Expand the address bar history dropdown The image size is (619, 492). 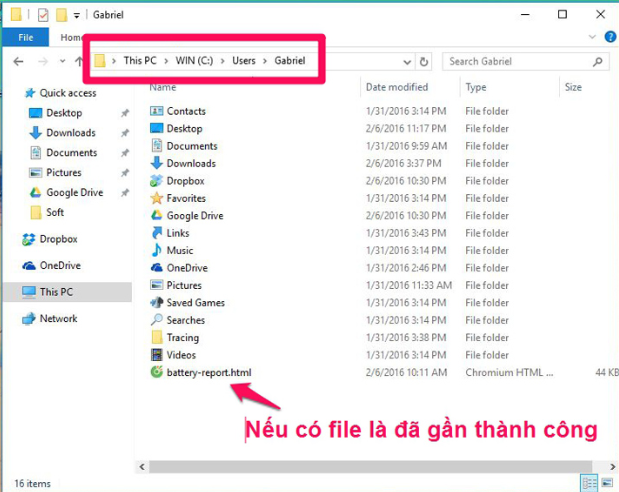(407, 61)
